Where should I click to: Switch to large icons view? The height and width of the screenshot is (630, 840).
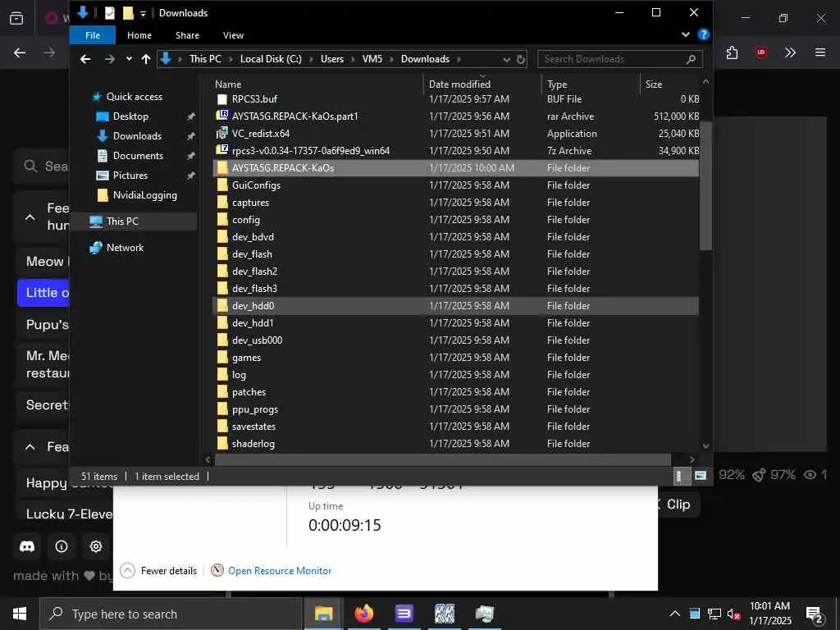[701, 476]
